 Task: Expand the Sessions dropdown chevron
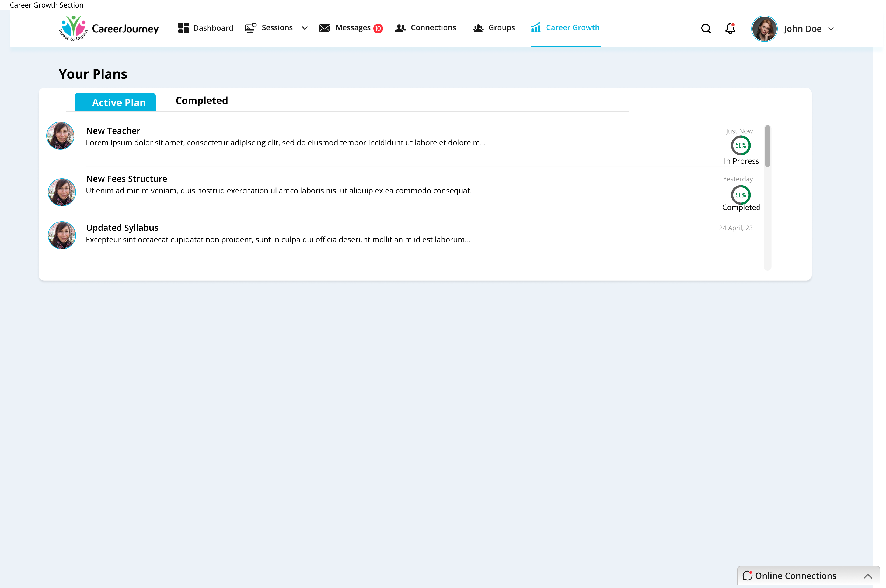click(305, 28)
